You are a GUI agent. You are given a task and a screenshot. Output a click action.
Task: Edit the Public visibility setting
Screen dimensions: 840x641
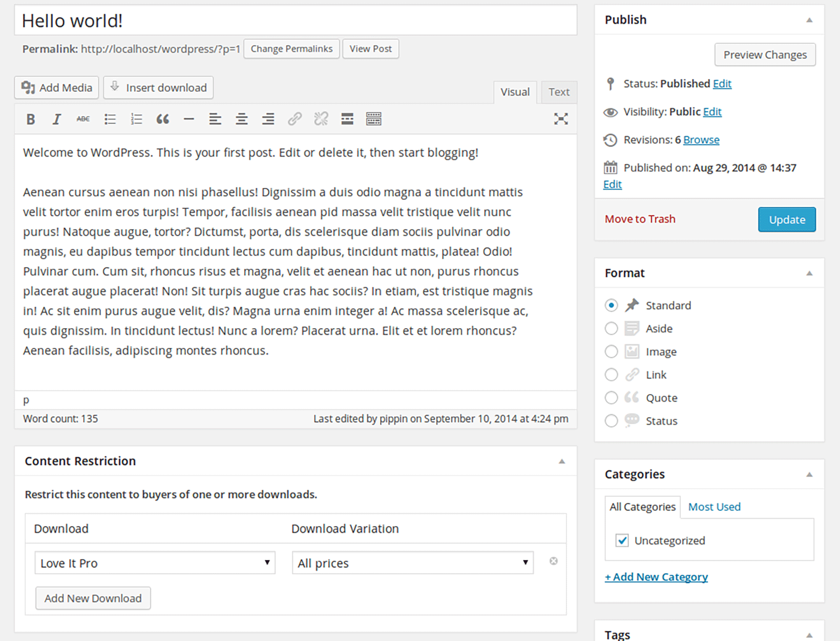pos(712,112)
